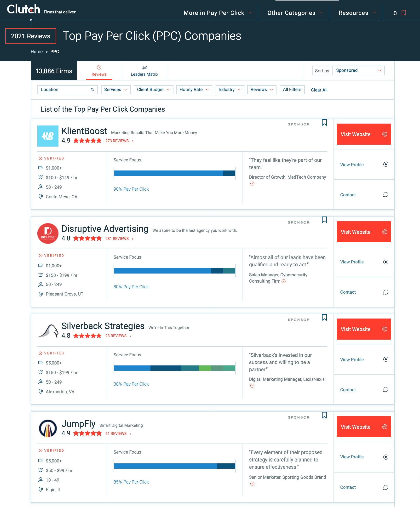The height and width of the screenshot is (507, 420).
Task: Open the Hourly Rate filter dropdown
Action: tap(194, 90)
